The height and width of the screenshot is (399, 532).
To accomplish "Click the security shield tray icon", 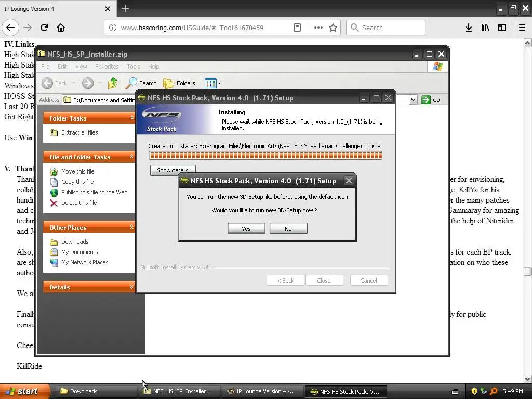I will [x=474, y=391].
